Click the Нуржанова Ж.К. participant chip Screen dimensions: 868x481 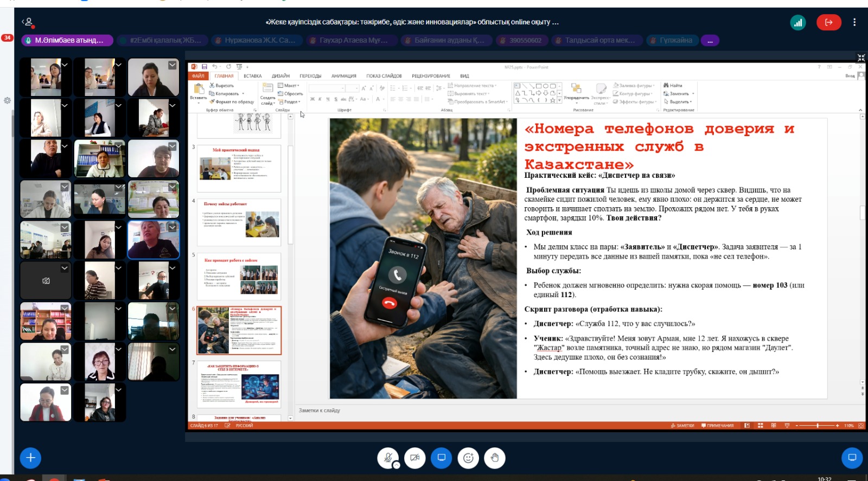(255, 41)
